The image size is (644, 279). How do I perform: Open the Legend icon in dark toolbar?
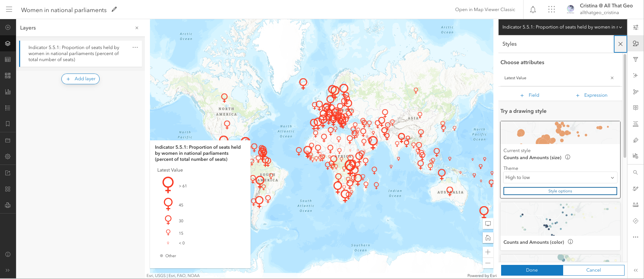pos(8,108)
